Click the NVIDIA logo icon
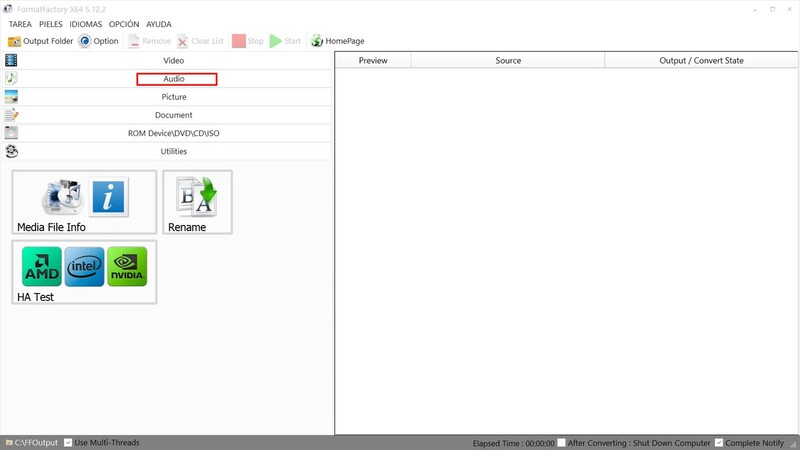Screen dimensions: 800x450 127,266
